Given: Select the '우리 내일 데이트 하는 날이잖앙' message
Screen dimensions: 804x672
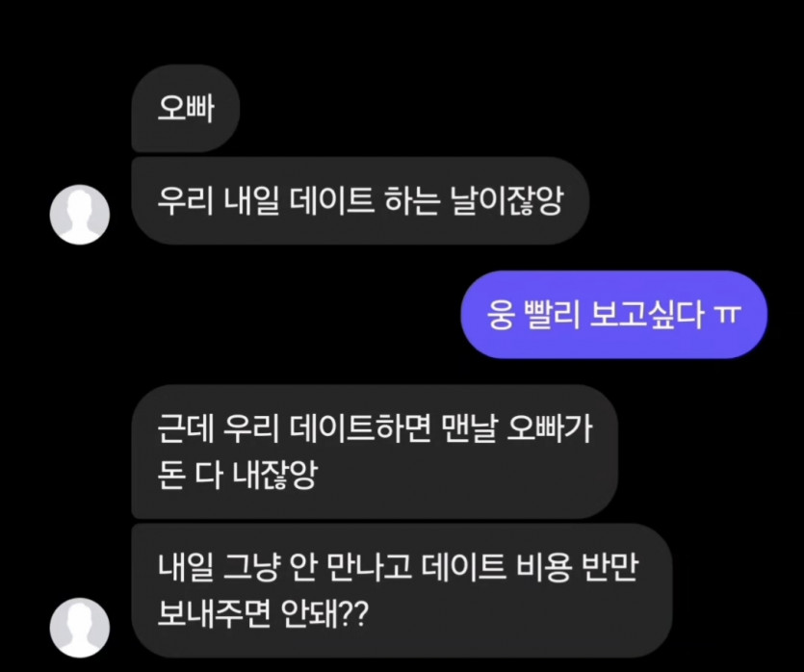Looking at the screenshot, I should 360,200.
